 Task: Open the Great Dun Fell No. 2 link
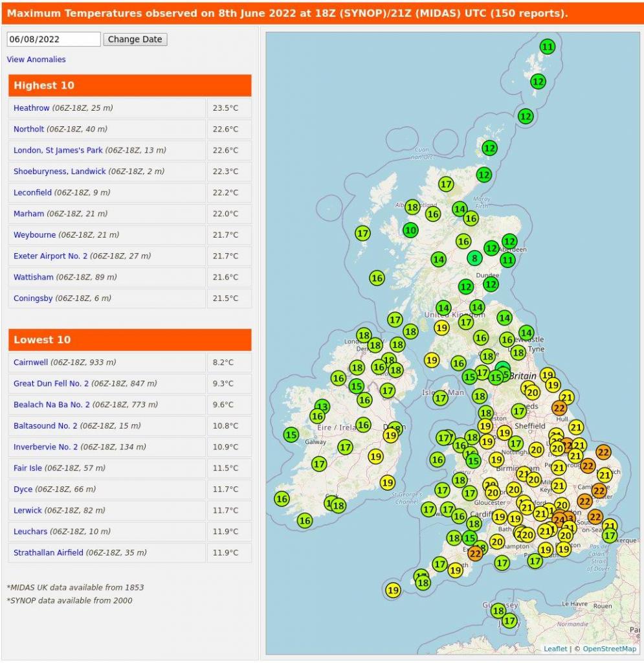51,384
